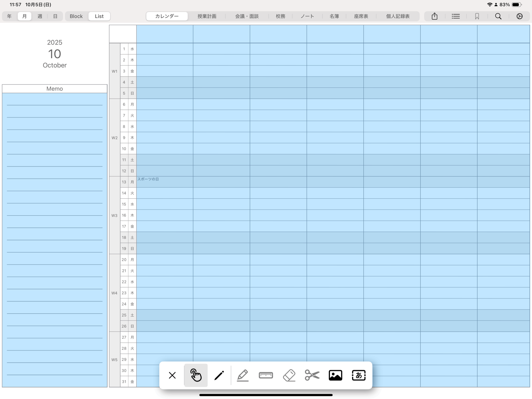Toggle the bookmark icon
The image size is (532, 399).
click(477, 16)
